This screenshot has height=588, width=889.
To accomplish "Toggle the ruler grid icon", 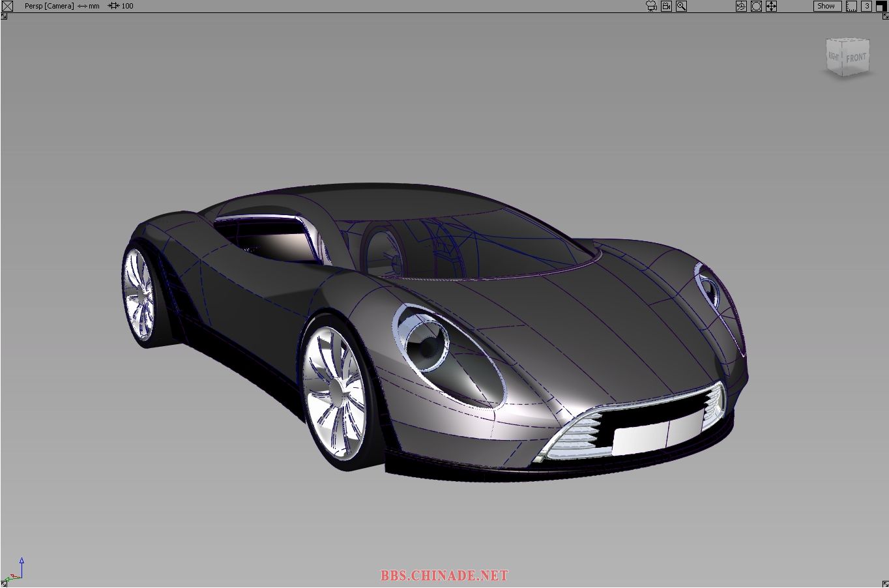I will [851, 6].
